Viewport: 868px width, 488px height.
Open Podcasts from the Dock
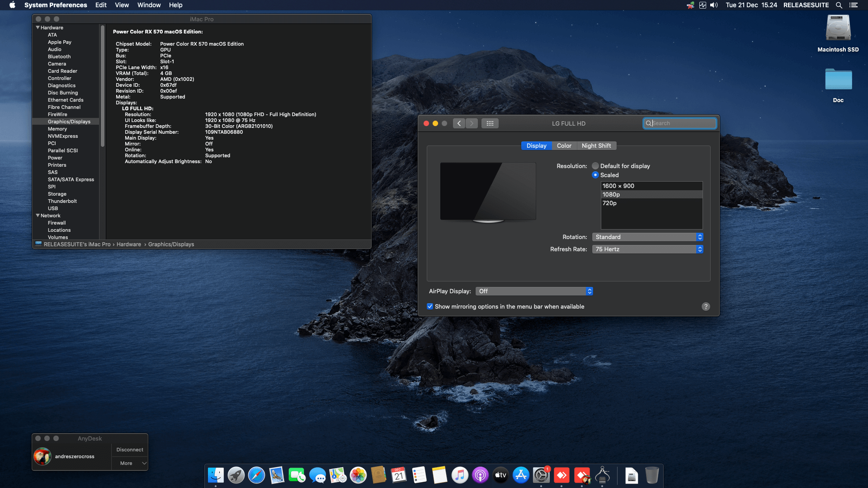(480, 475)
